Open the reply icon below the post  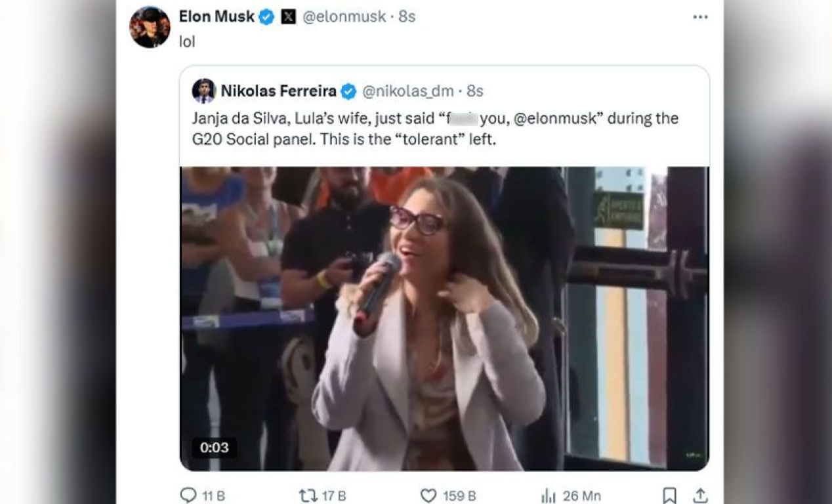[x=188, y=495]
